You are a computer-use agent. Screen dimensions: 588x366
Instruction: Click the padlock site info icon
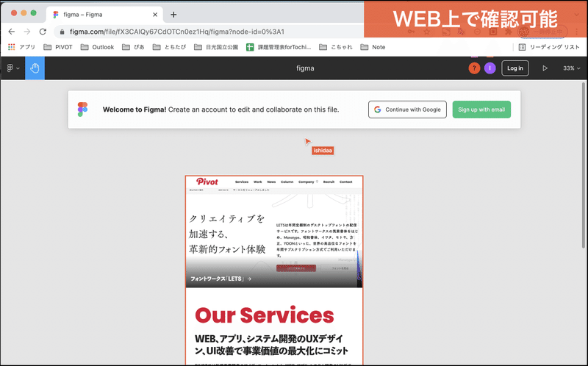[x=62, y=32]
